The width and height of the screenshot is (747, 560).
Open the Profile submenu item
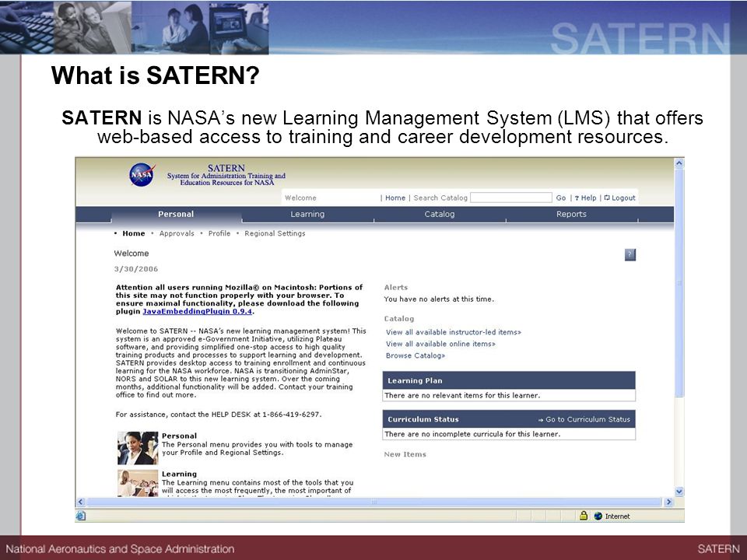[219, 233]
